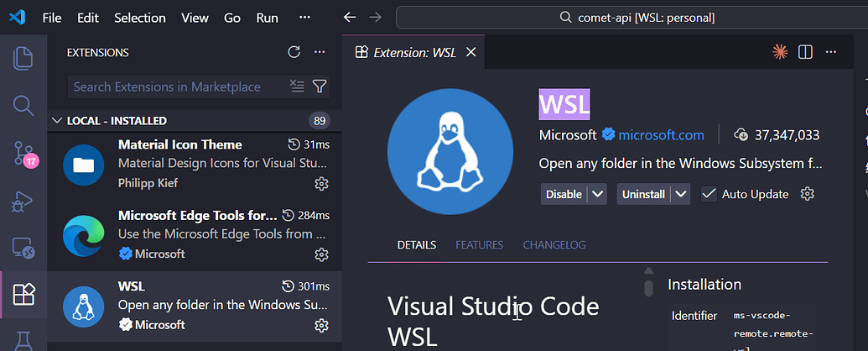The height and width of the screenshot is (351, 868).
Task: Open the manage gear beside Auto Update
Action: click(808, 194)
